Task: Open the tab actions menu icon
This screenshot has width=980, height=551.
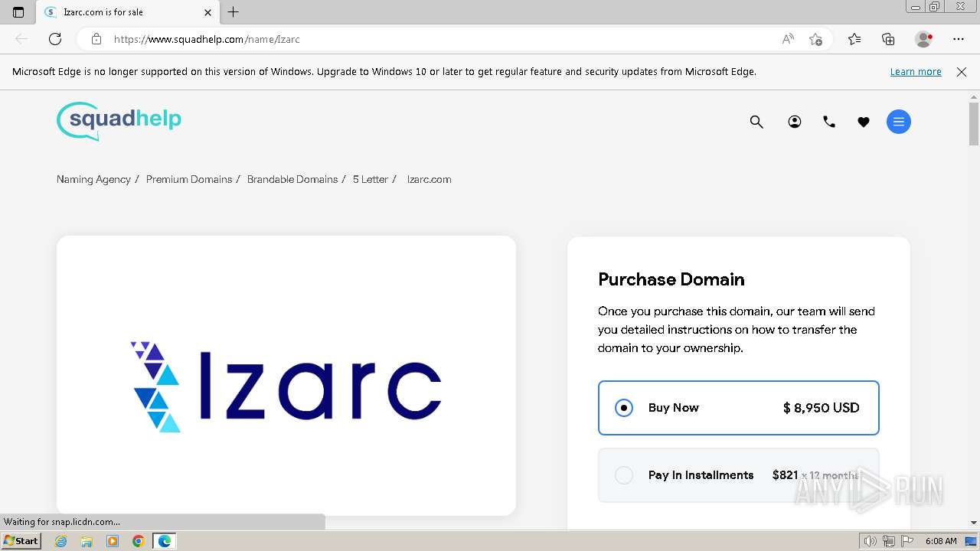Action: click(18, 12)
